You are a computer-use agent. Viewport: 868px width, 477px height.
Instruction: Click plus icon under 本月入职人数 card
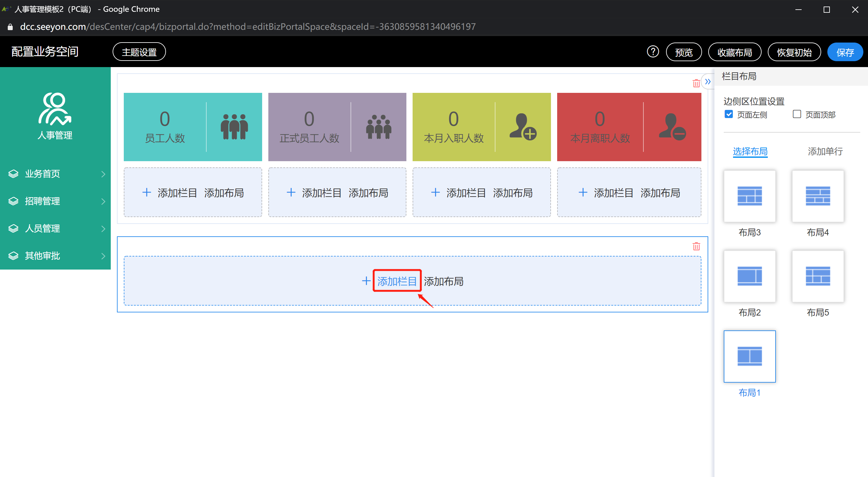pyautogui.click(x=435, y=192)
